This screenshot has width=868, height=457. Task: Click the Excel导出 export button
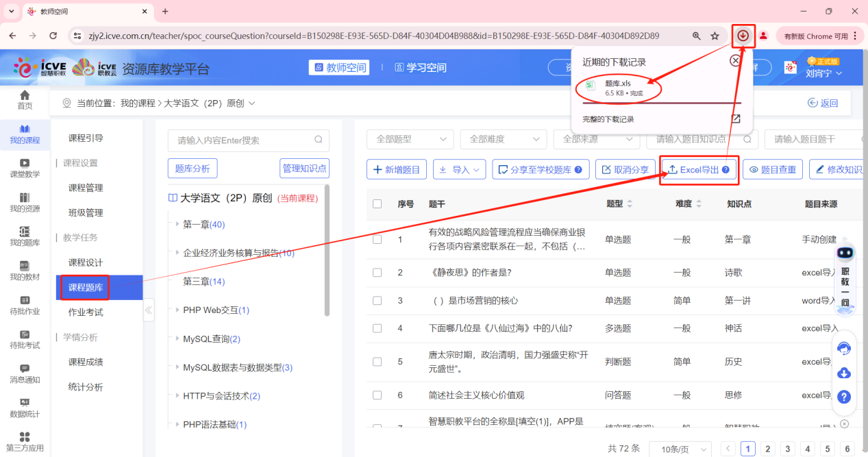698,169
